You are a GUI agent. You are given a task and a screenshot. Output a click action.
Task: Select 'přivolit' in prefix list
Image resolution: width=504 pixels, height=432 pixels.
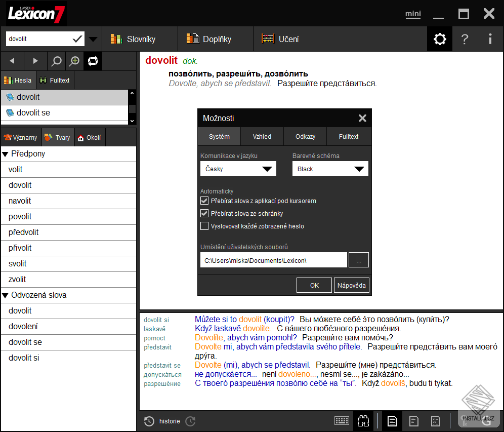(68, 248)
